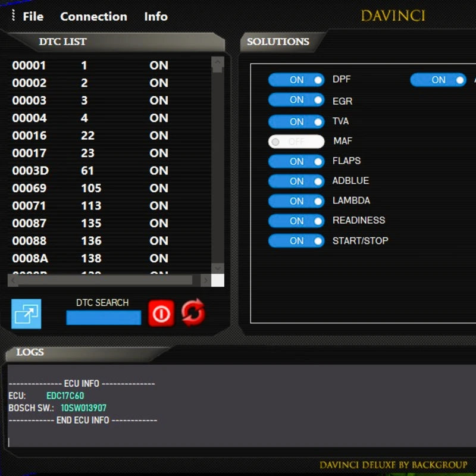Screen dimensions: 476x476
Task: Toggle the READINESS switch
Action: pos(296,221)
